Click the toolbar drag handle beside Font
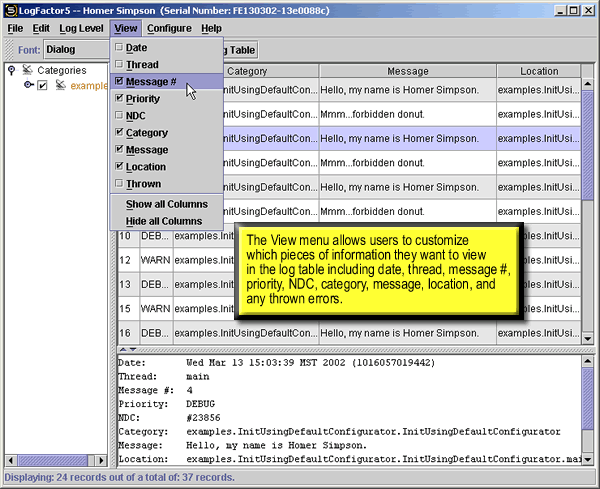 (9, 48)
